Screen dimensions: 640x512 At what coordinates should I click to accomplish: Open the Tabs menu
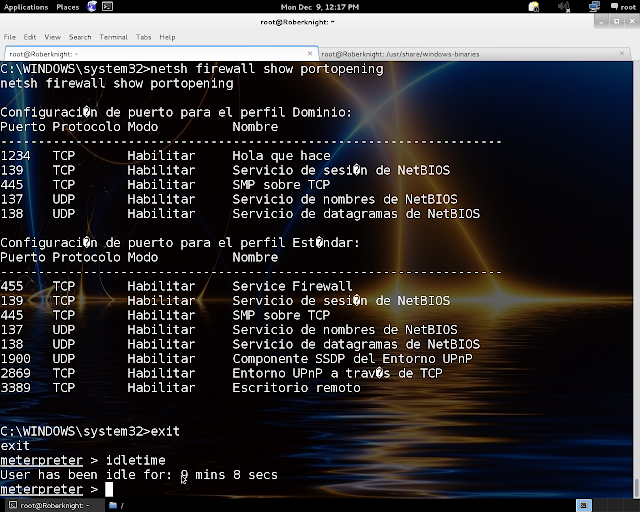pyautogui.click(x=144, y=37)
